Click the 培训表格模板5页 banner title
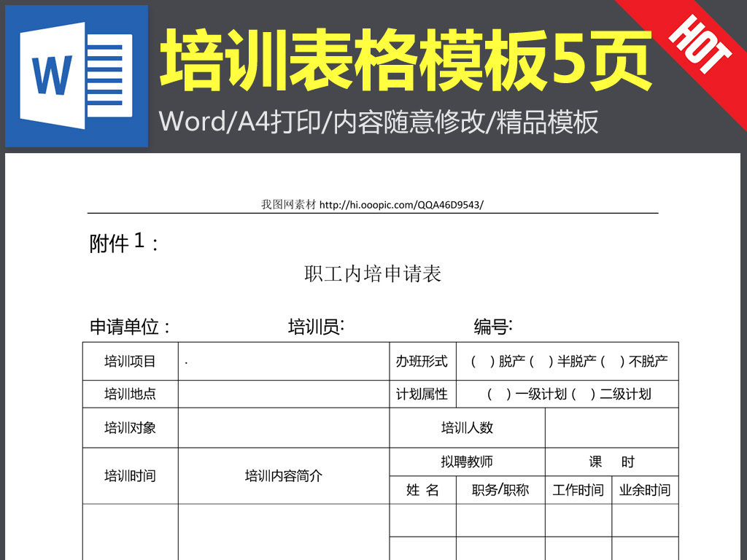The width and height of the screenshot is (747, 560). tap(406, 57)
